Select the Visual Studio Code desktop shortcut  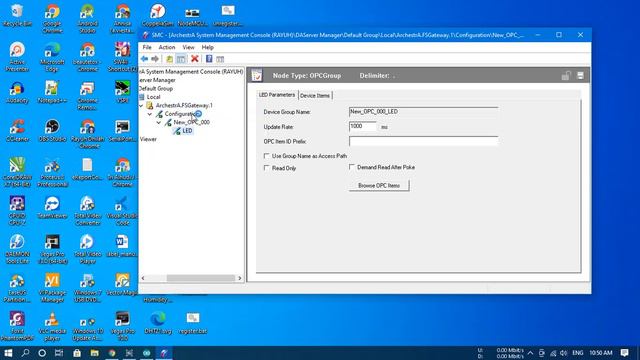pyautogui.click(x=122, y=211)
